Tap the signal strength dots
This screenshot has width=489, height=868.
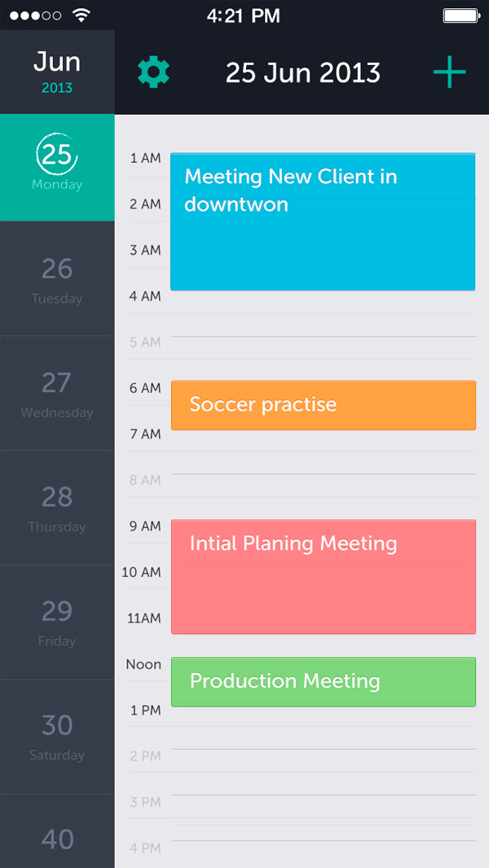(35, 15)
